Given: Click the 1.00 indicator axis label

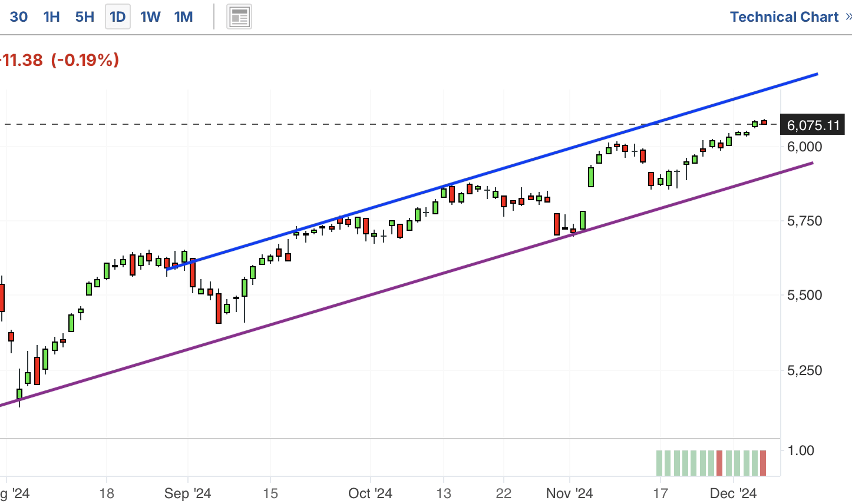Looking at the screenshot, I should tap(801, 450).
